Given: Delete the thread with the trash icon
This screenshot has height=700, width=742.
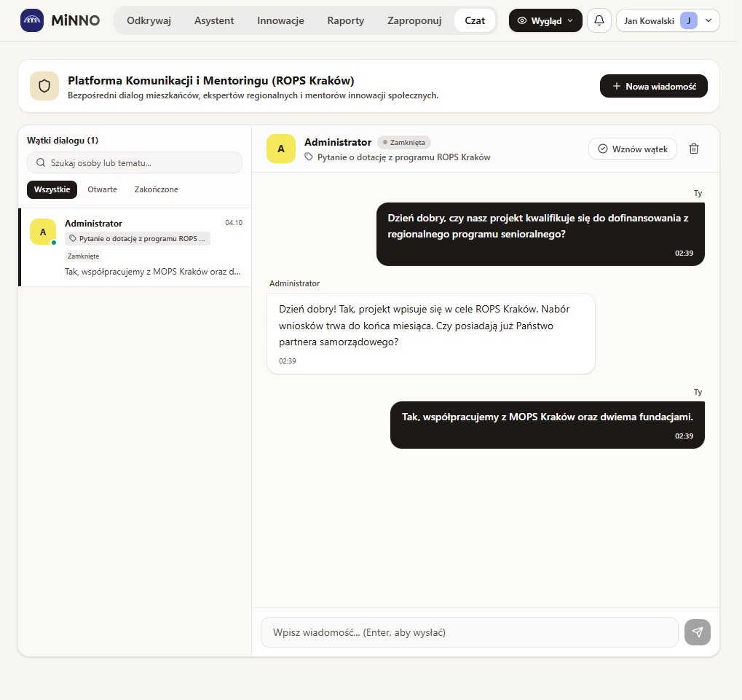Looking at the screenshot, I should pos(694,149).
